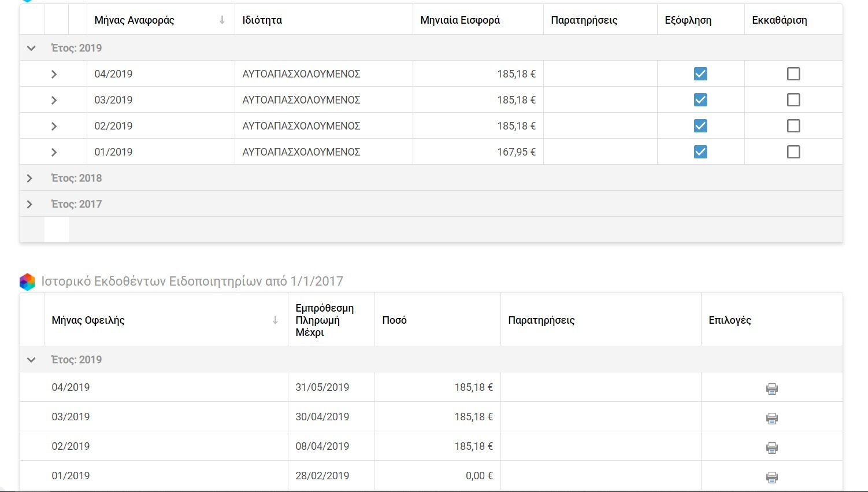The width and height of the screenshot is (868, 492).
Task: Toggle Εξόφληση checkbox for 04/2019
Action: (x=700, y=74)
